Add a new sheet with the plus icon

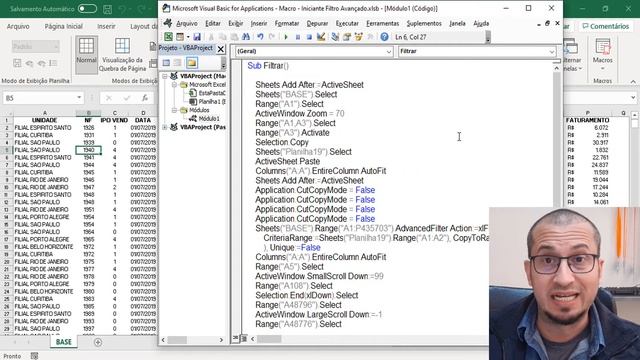pos(98,342)
